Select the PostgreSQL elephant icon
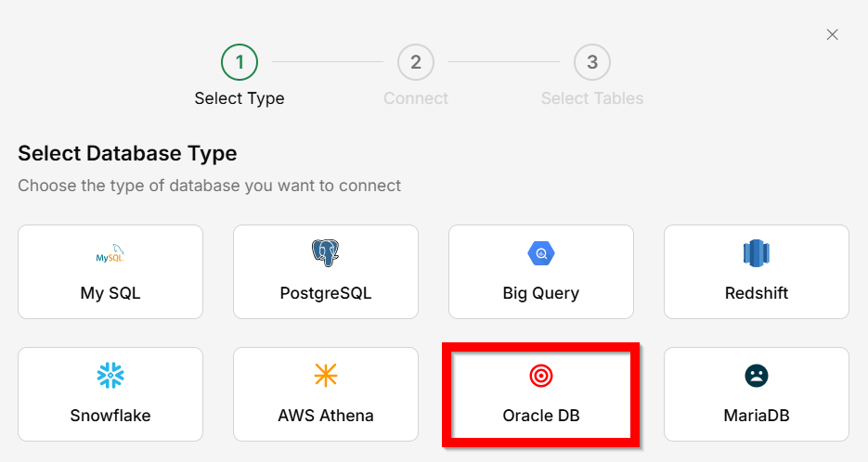The image size is (868, 462). 325,252
